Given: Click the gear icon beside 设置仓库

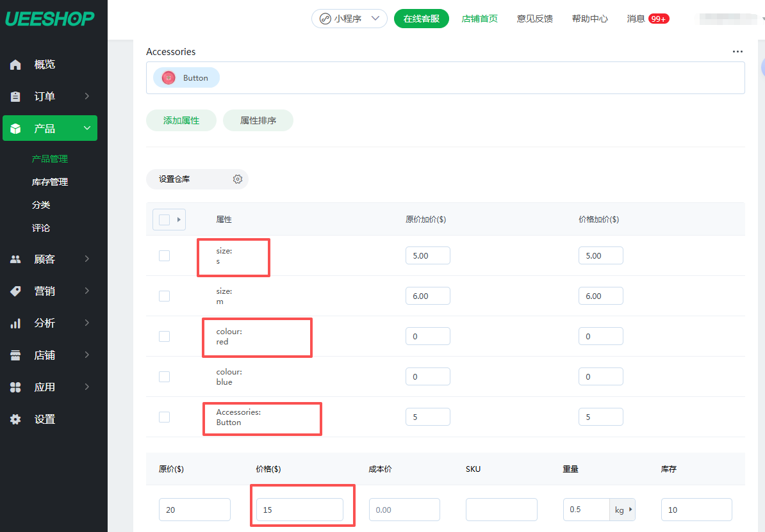Looking at the screenshot, I should coord(238,179).
